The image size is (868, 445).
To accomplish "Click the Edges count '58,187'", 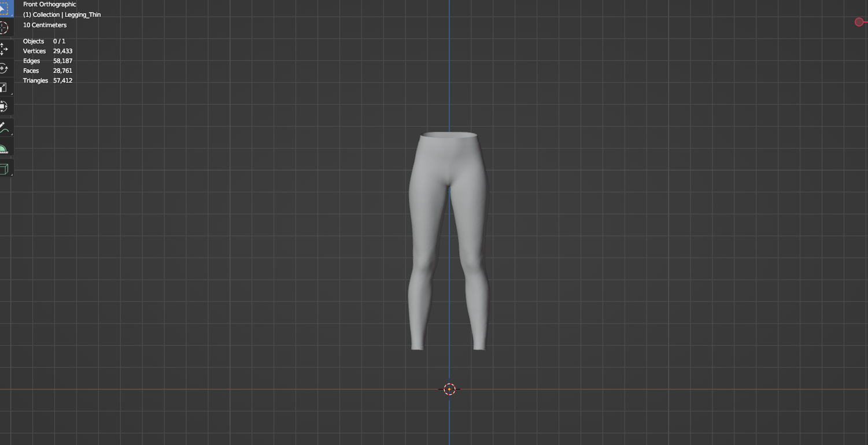I will pyautogui.click(x=62, y=61).
